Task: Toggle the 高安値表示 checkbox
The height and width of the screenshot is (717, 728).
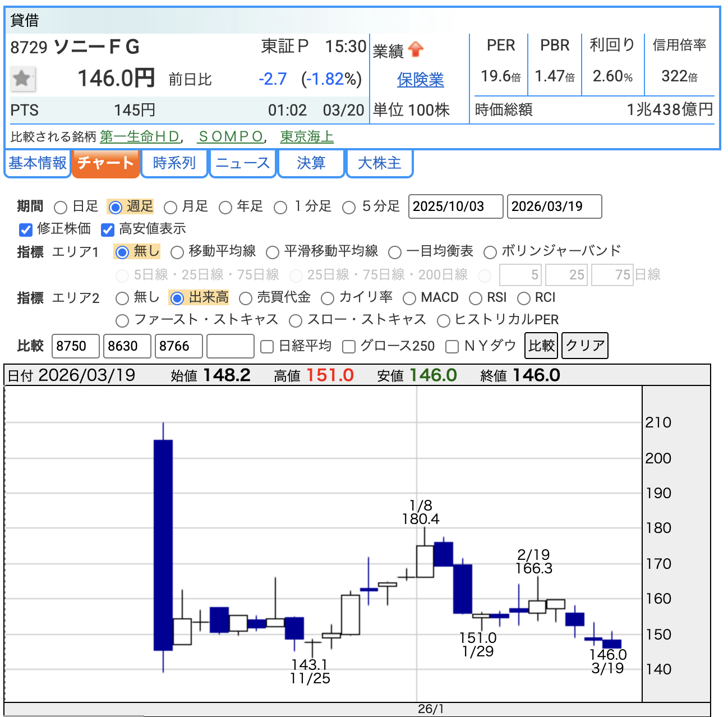Action: click(x=108, y=229)
